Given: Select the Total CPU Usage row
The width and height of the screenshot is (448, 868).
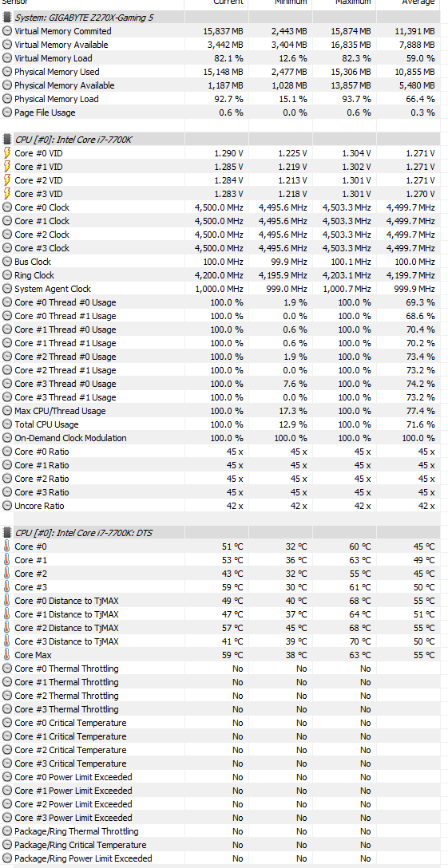Looking at the screenshot, I should [224, 424].
